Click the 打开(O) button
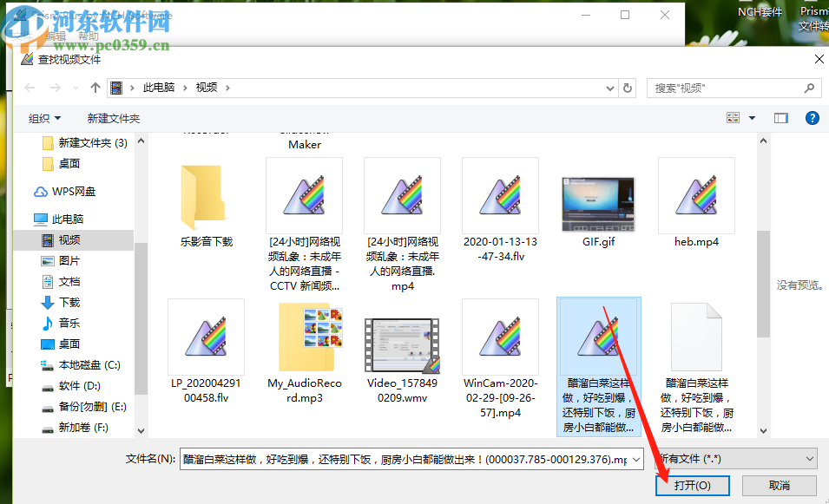829x504 pixels. (692, 485)
